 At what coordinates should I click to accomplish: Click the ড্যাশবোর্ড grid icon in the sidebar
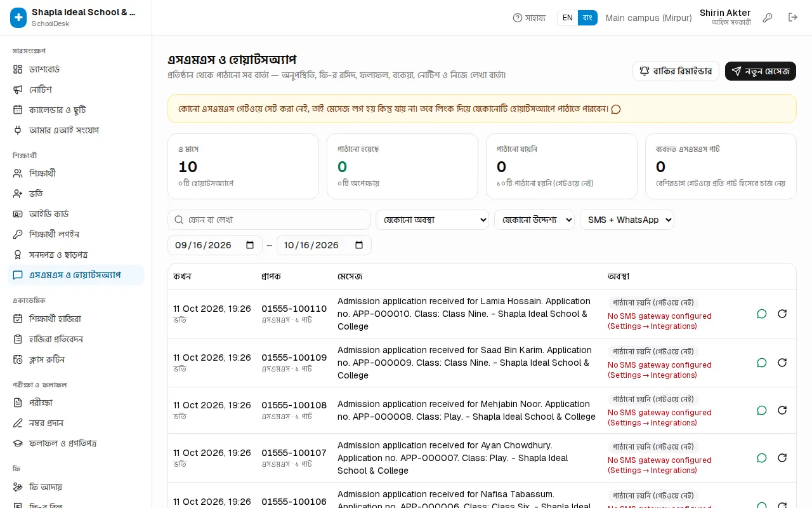tap(18, 69)
